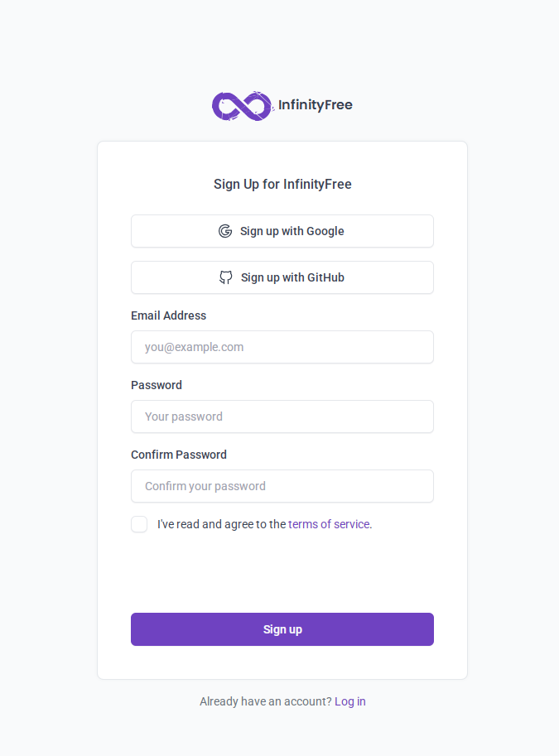Click the Confirm Password label
Image resolution: width=559 pixels, height=756 pixels.
[179, 455]
